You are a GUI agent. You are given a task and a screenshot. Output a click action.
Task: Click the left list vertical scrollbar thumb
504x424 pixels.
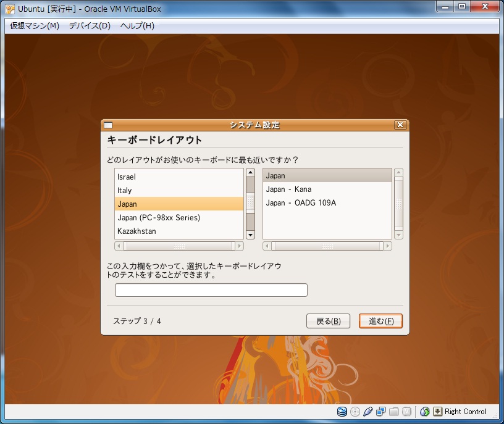tap(250, 202)
